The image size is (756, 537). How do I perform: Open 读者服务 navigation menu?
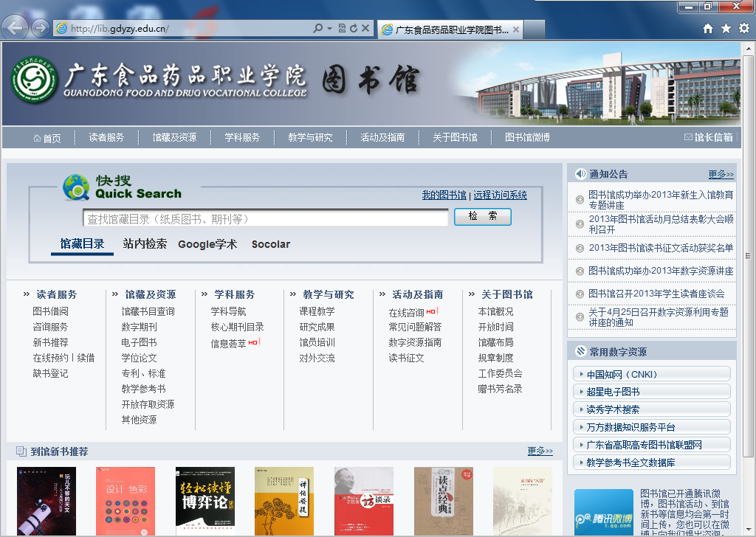(106, 137)
